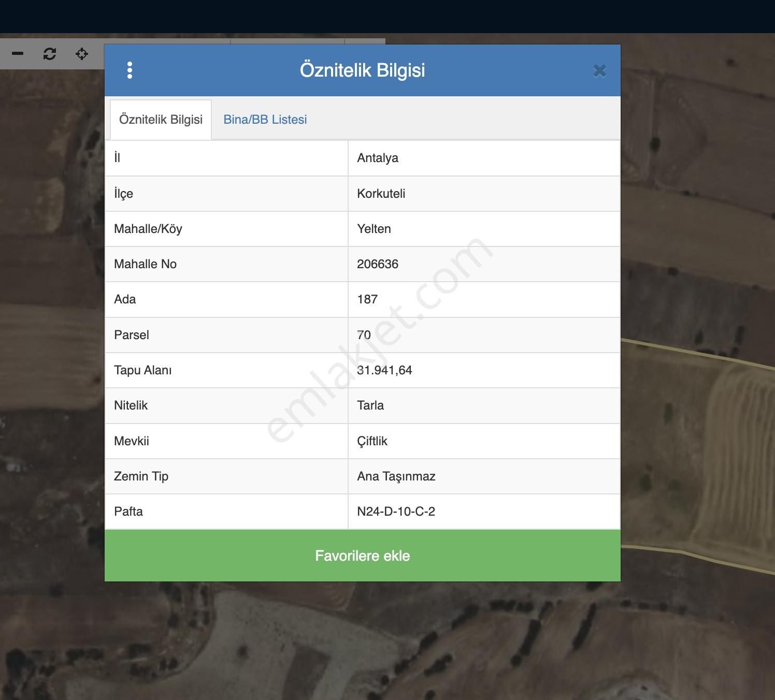The height and width of the screenshot is (700, 775).
Task: Click the Yelten neighborhood value
Action: click(374, 229)
